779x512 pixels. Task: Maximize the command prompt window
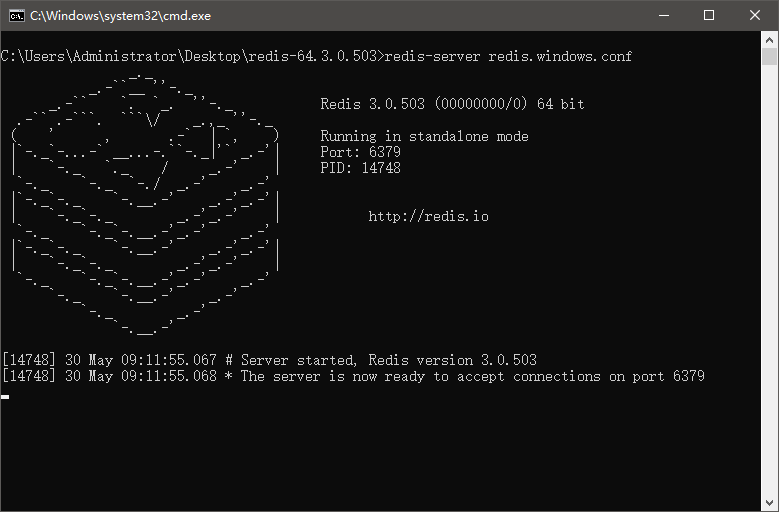tap(709, 15)
